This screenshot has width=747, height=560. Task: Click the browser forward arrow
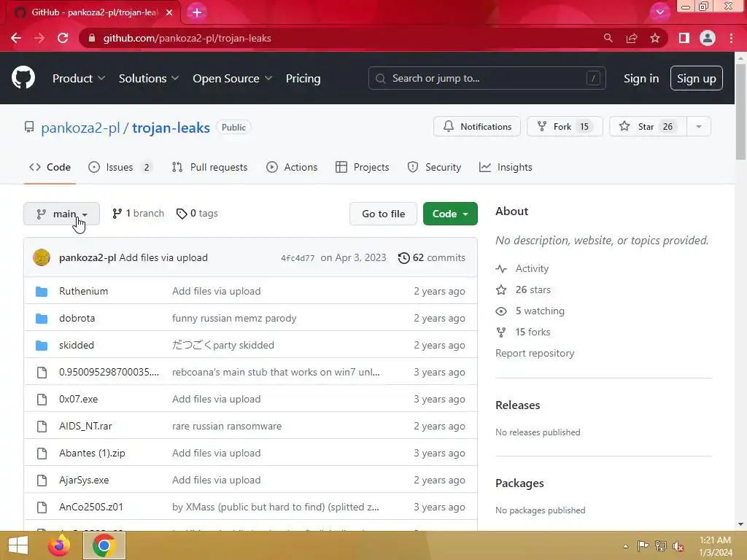coord(39,38)
